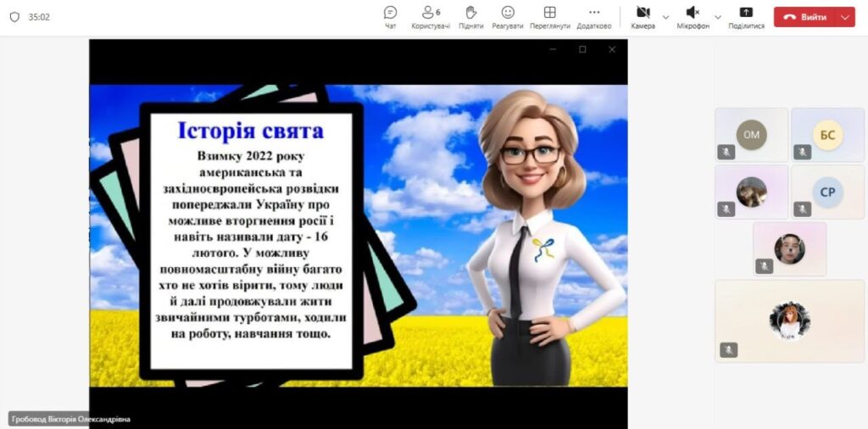Viewport: 868px width, 429px height.
Task: Select the БС participant tile
Action: pyautogui.click(x=827, y=134)
